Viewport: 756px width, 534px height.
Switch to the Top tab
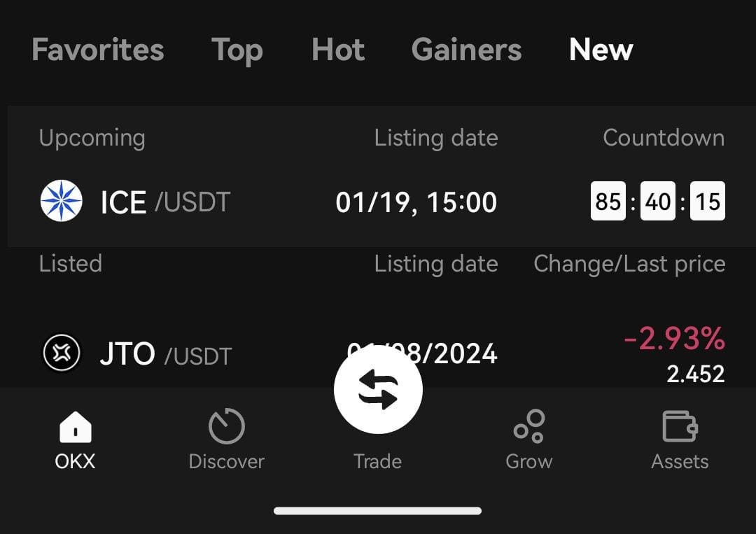(237, 50)
